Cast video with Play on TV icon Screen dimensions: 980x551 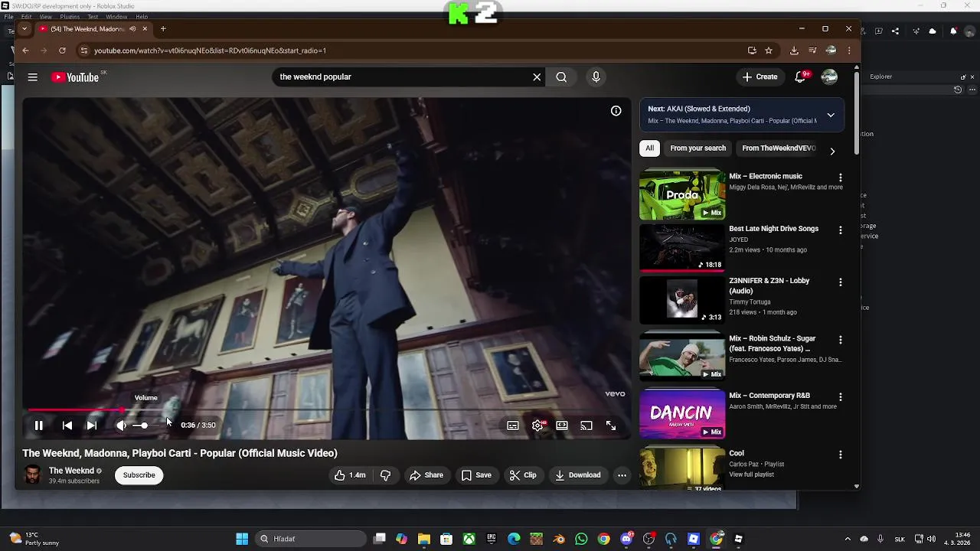(586, 425)
